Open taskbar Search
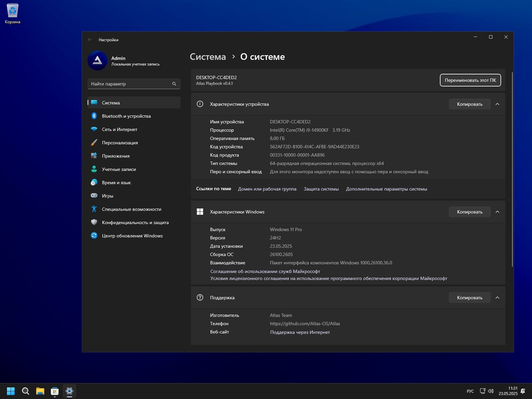 25,391
